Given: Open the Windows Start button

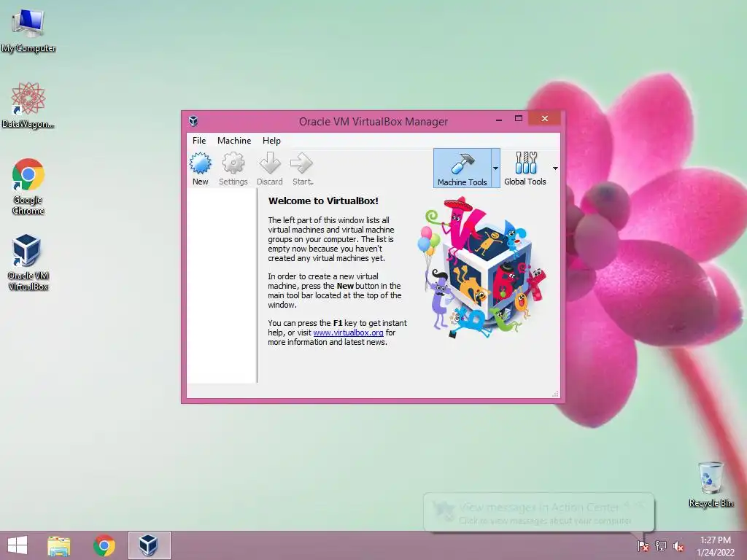Looking at the screenshot, I should point(18,545).
